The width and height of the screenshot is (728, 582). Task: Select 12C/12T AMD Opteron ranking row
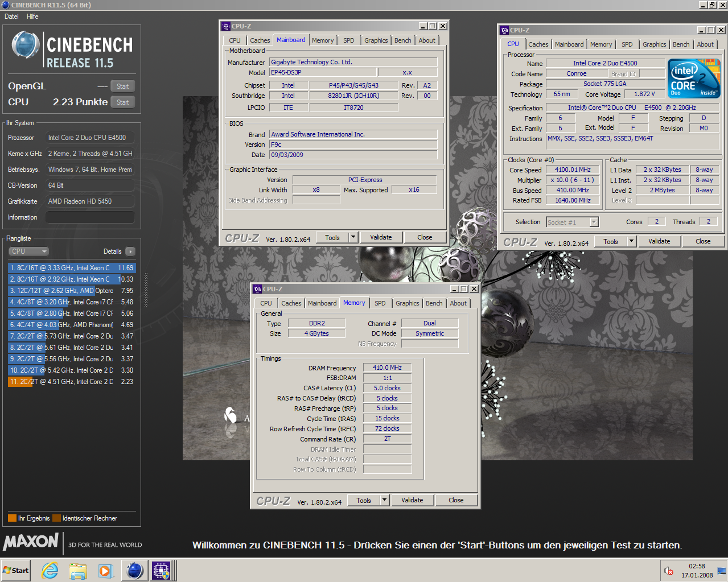[x=72, y=291]
